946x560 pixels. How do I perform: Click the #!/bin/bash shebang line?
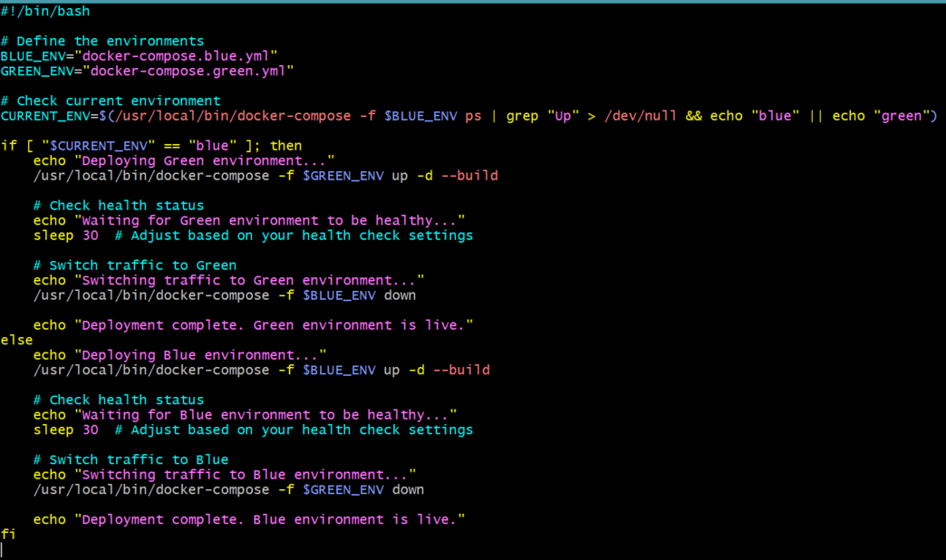point(45,12)
